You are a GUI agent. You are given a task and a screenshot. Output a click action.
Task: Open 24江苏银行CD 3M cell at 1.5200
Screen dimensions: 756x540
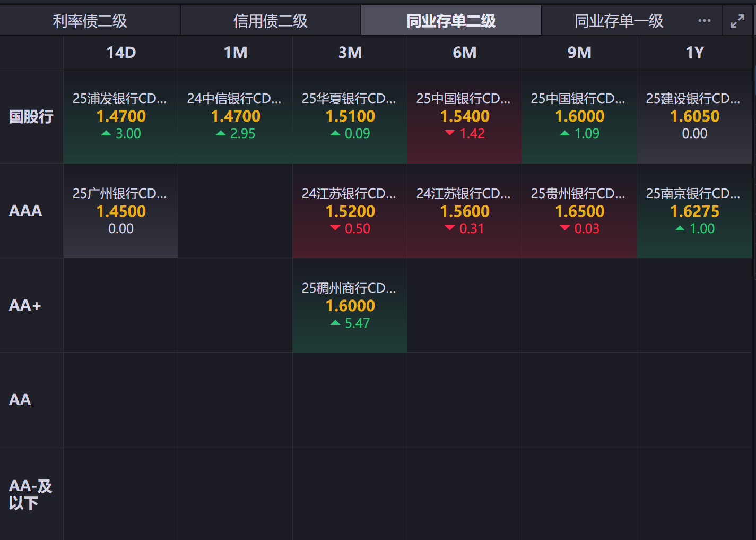(350, 211)
